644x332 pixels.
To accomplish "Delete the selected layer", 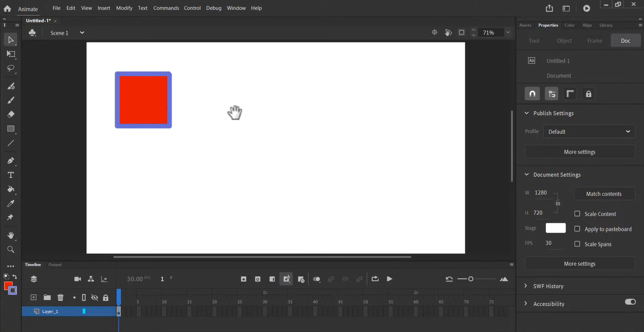I will click(60, 298).
